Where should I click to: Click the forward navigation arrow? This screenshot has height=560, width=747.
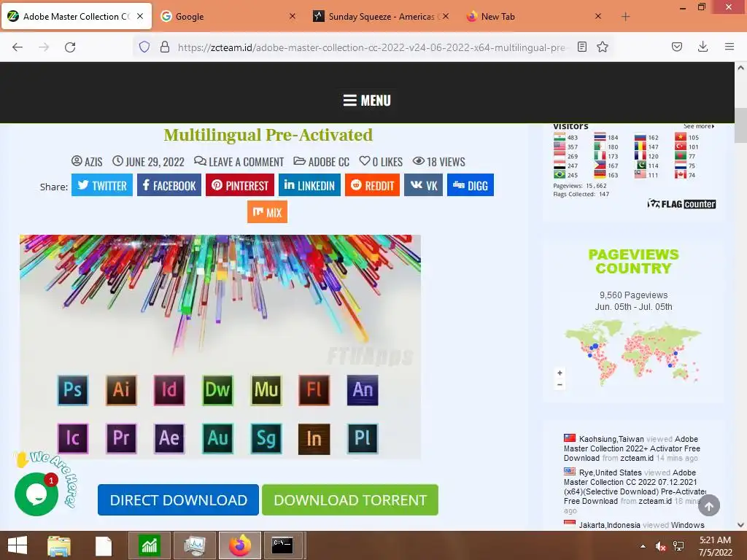[x=44, y=47]
